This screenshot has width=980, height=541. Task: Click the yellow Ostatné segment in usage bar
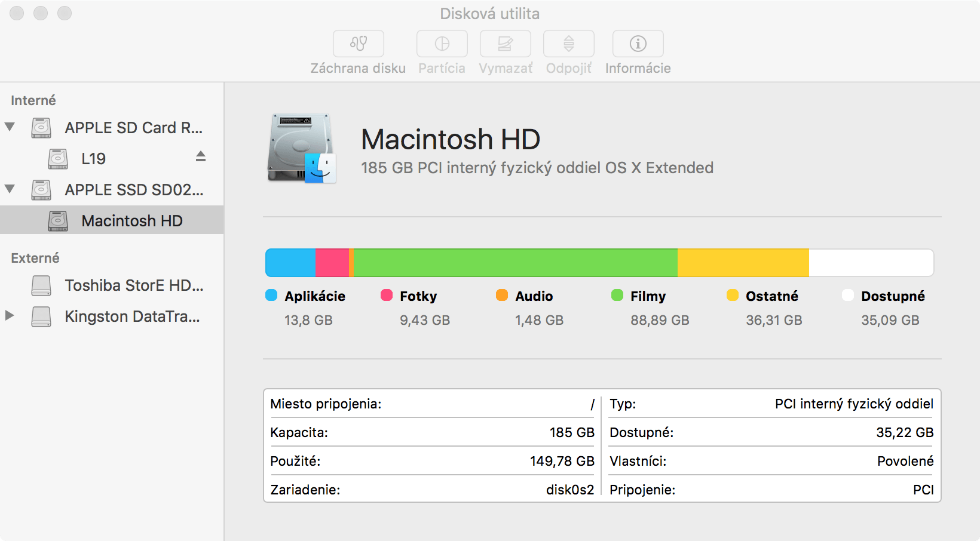click(743, 263)
